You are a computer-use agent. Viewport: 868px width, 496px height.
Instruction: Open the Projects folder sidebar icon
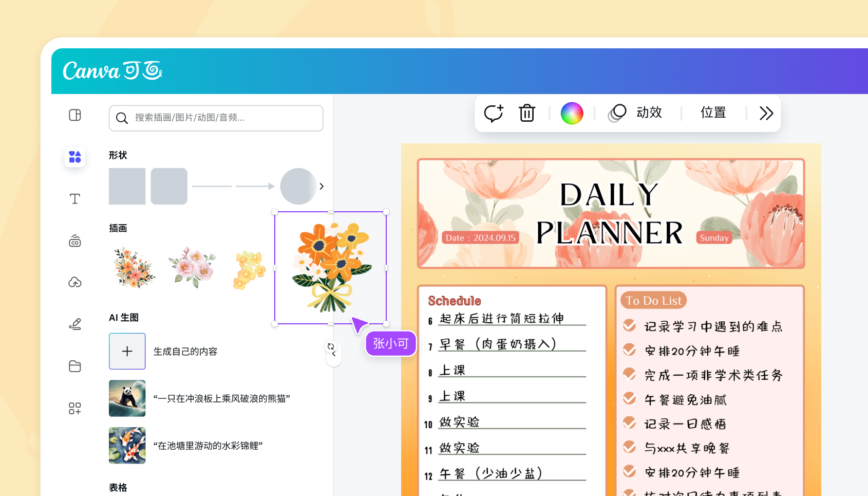pyautogui.click(x=75, y=366)
